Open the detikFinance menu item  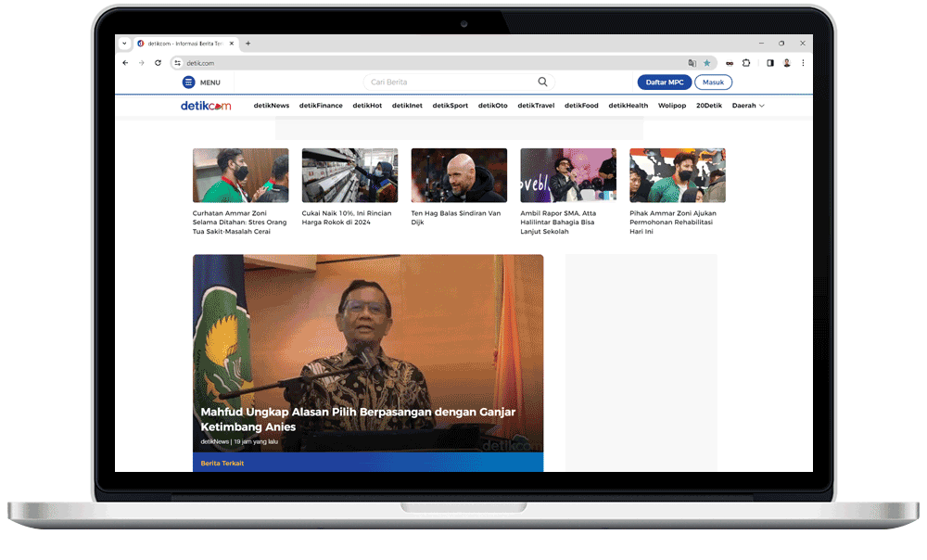321,106
